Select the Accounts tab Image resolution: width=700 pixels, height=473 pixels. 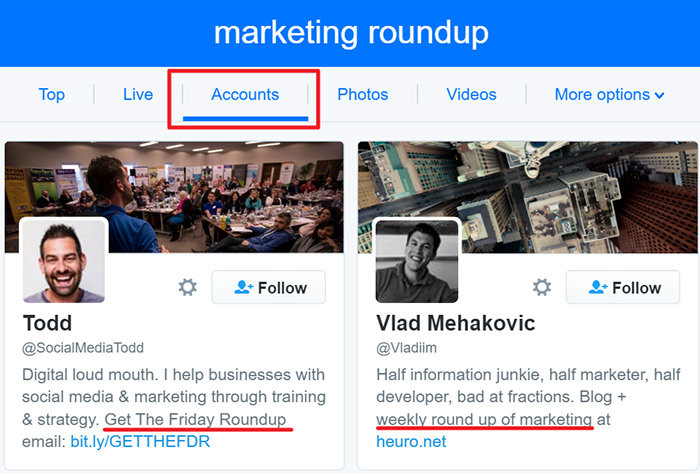(245, 95)
